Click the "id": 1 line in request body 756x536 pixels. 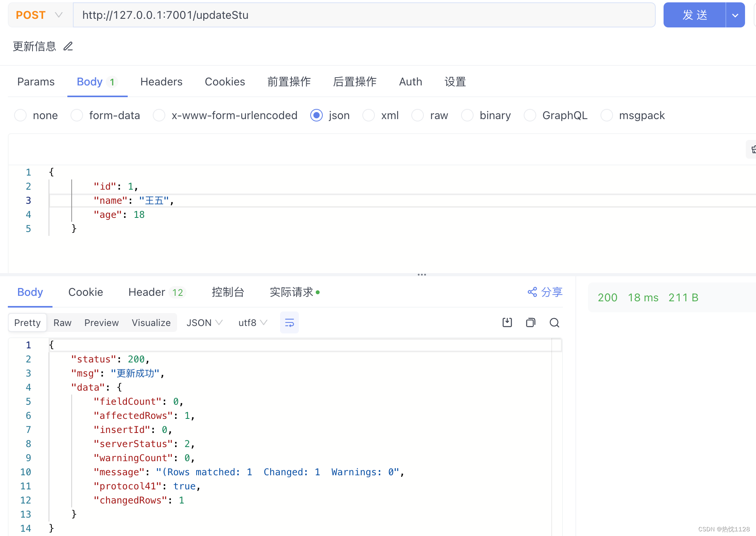coord(116,187)
